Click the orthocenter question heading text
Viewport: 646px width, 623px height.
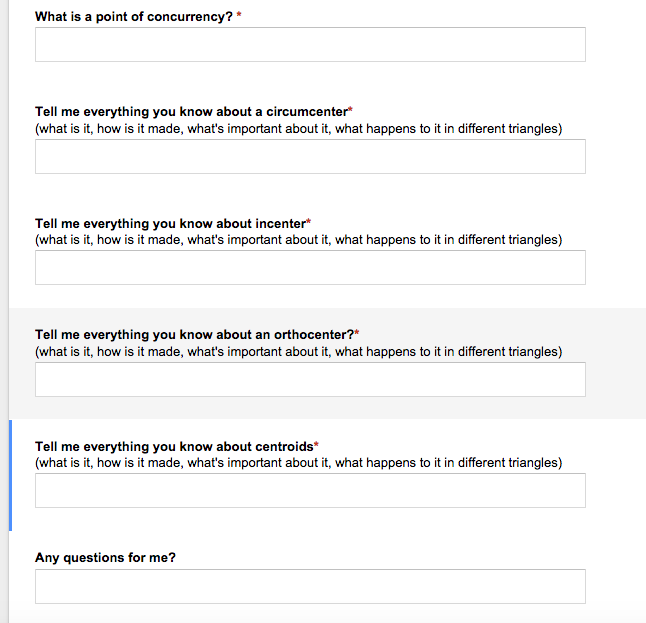(x=194, y=335)
